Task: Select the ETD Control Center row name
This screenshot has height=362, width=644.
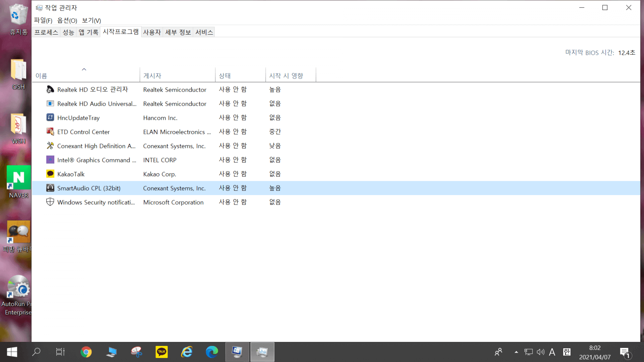Action: (x=83, y=132)
